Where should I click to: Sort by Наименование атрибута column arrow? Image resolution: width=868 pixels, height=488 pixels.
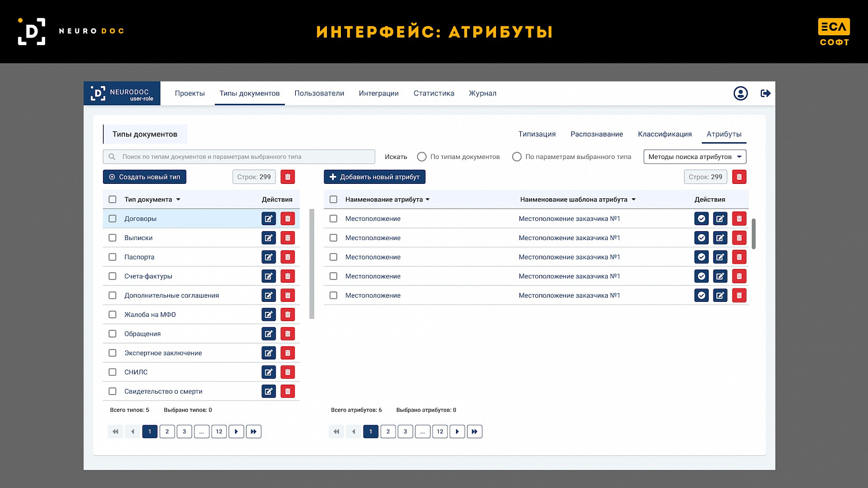click(428, 199)
